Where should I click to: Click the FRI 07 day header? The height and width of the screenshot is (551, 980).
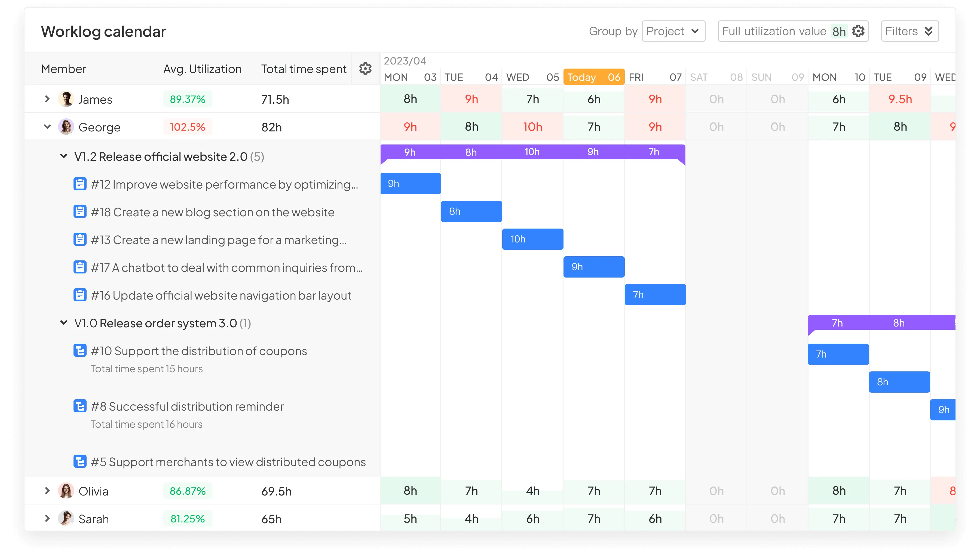(654, 77)
